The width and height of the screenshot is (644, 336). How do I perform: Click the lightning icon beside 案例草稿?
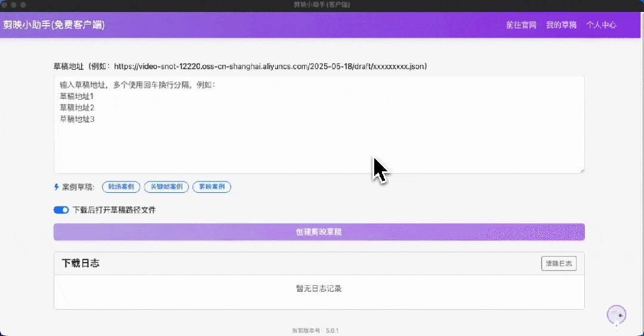(57, 187)
